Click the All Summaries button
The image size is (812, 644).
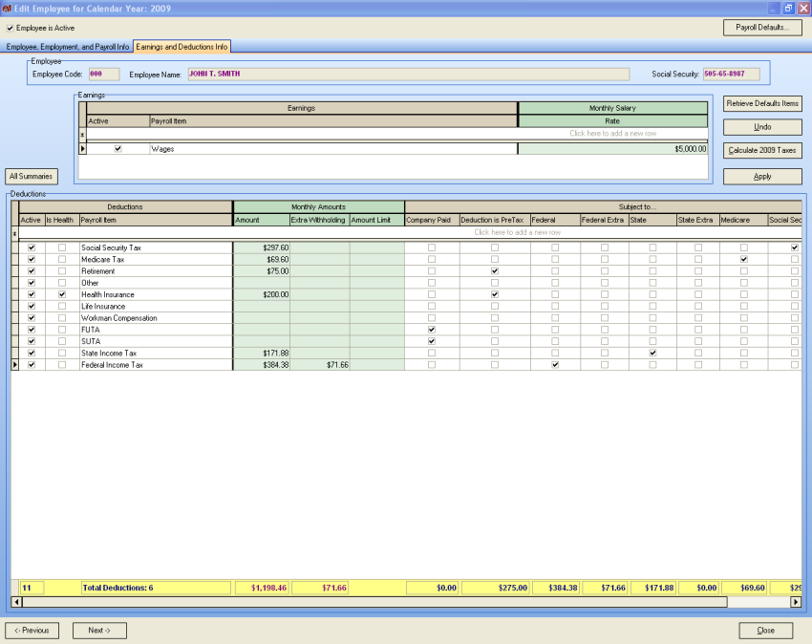[32, 176]
